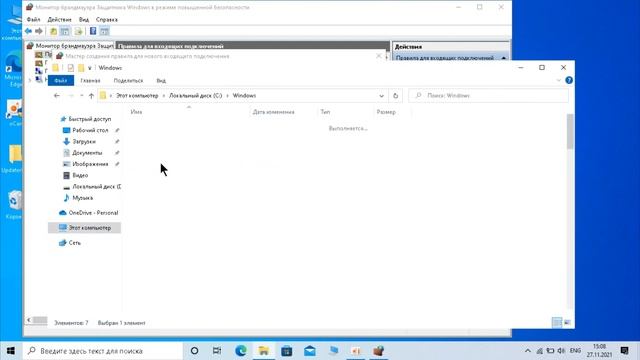This screenshot has height=360, width=640.
Task: Open the Действие menu in firewall monitor
Action: pyautogui.click(x=59, y=20)
